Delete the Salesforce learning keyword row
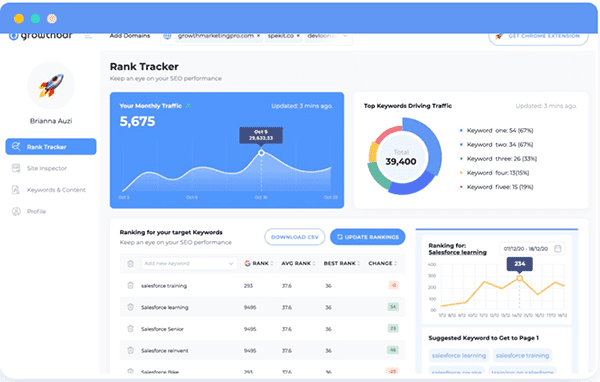Image resolution: width=600 pixels, height=382 pixels. pos(130,307)
